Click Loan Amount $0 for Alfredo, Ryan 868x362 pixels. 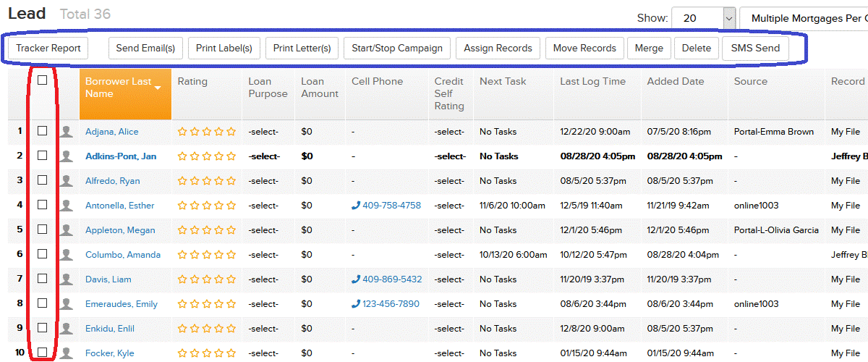[307, 181]
